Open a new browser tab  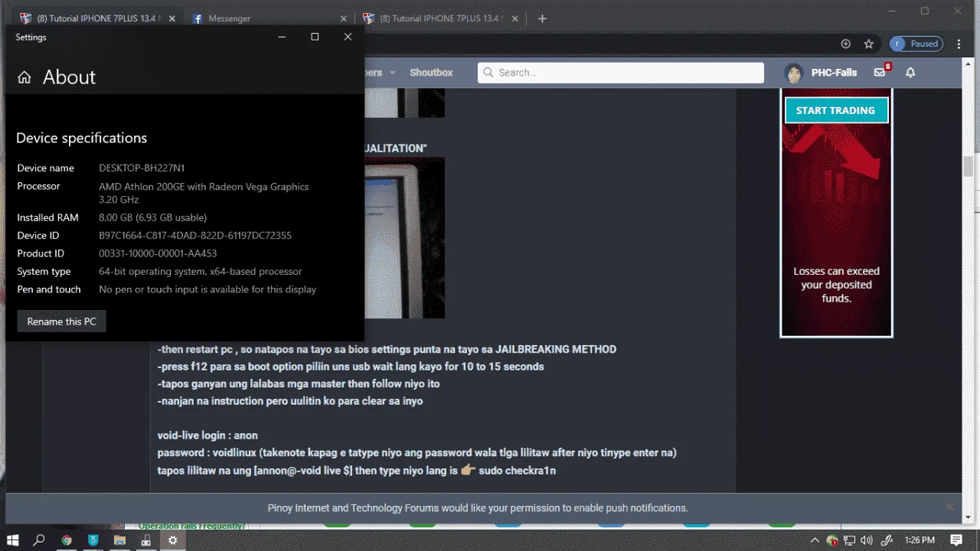542,18
